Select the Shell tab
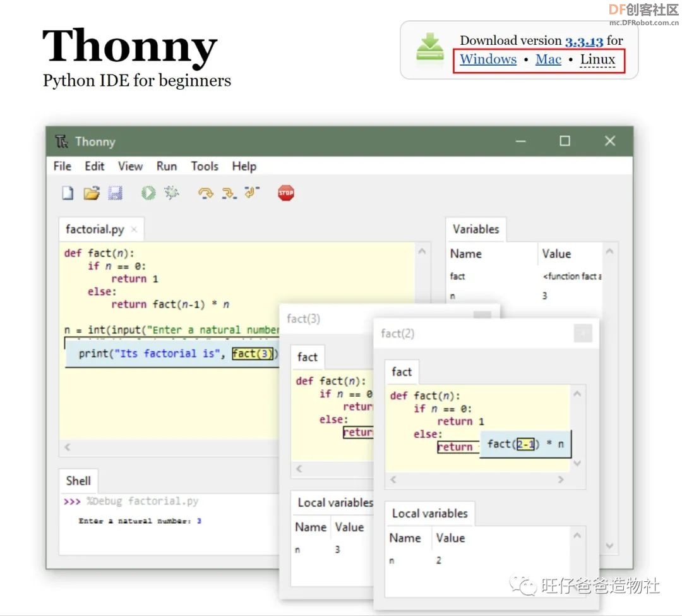 78,481
